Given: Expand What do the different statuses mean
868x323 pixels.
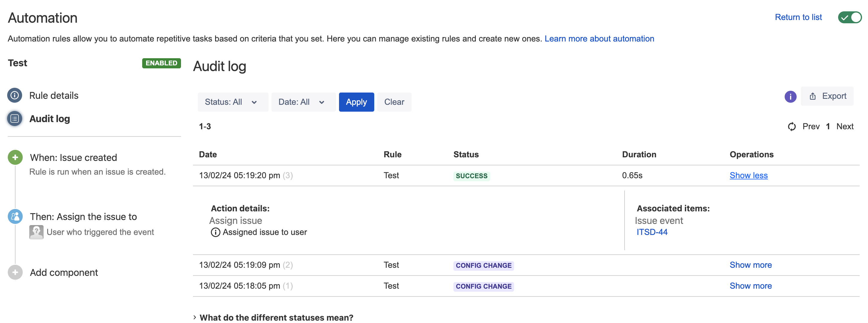Looking at the screenshot, I should pos(276,317).
